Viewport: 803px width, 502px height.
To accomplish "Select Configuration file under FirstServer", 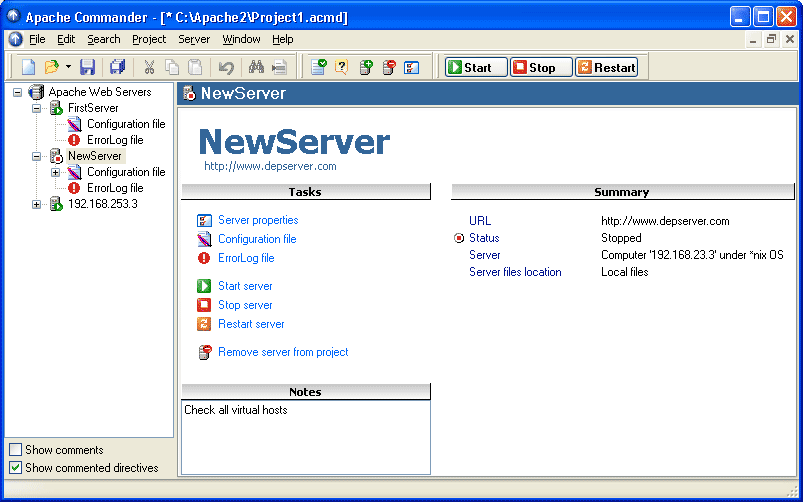I will [x=126, y=124].
